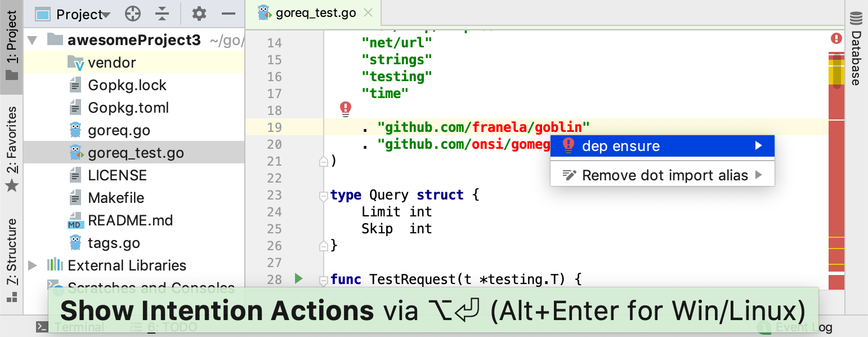
Task: Open the 7: Structure tool window tab
Action: click(x=11, y=259)
